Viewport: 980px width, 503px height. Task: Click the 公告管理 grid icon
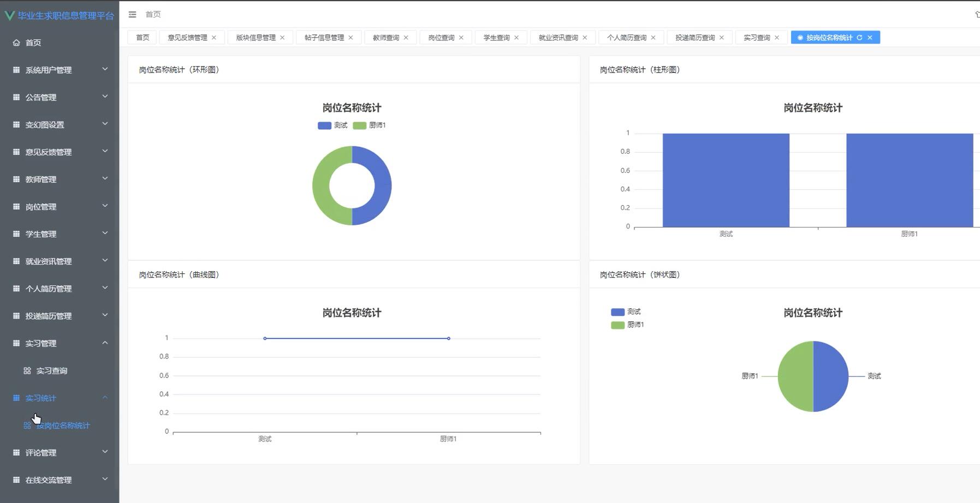[x=16, y=97]
